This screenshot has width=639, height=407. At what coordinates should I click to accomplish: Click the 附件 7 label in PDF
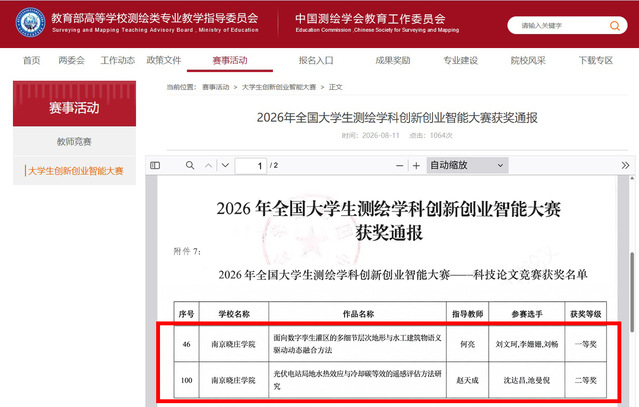coord(187,251)
